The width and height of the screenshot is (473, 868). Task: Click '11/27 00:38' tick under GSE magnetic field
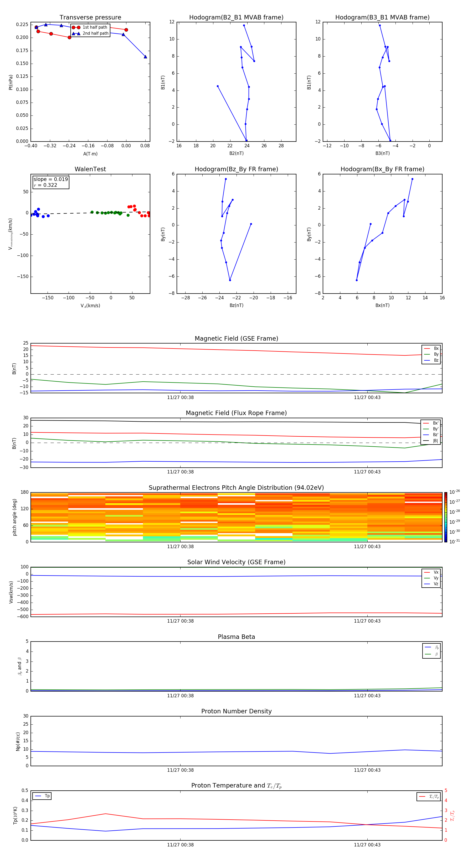(x=181, y=397)
